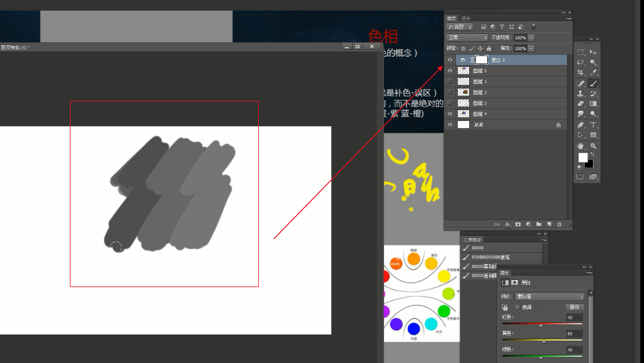Click the new adjustment layer icon
This screenshot has height=363, width=644.
pyautogui.click(x=528, y=224)
